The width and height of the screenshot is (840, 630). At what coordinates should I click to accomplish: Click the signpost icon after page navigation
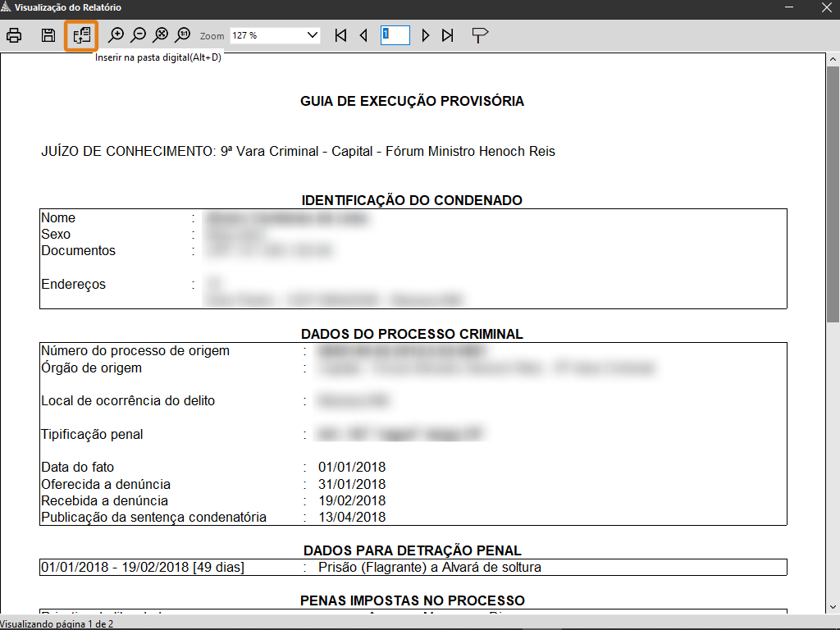[x=479, y=35]
